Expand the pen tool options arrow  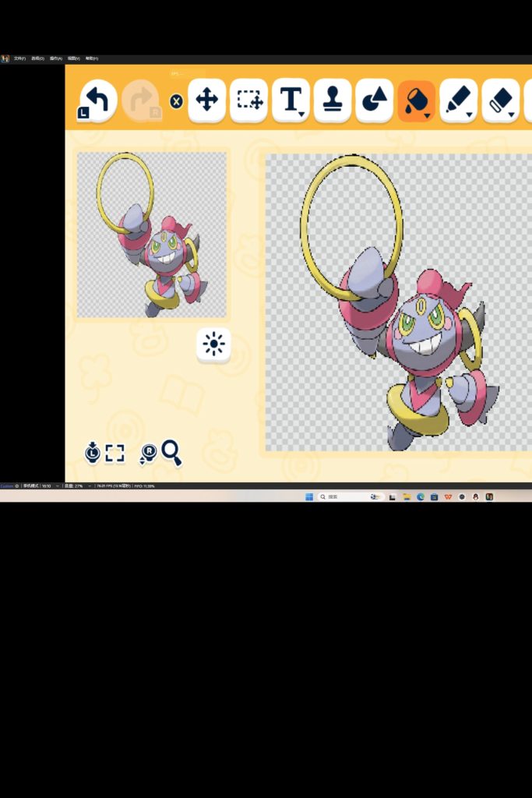pyautogui.click(x=470, y=115)
